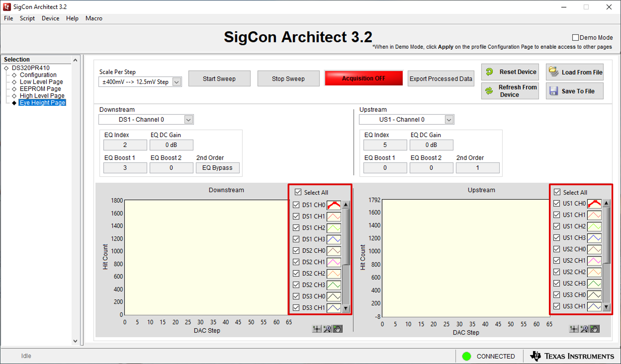Uncheck DS1 CH1 checkbox
621x364 pixels.
coord(296,216)
